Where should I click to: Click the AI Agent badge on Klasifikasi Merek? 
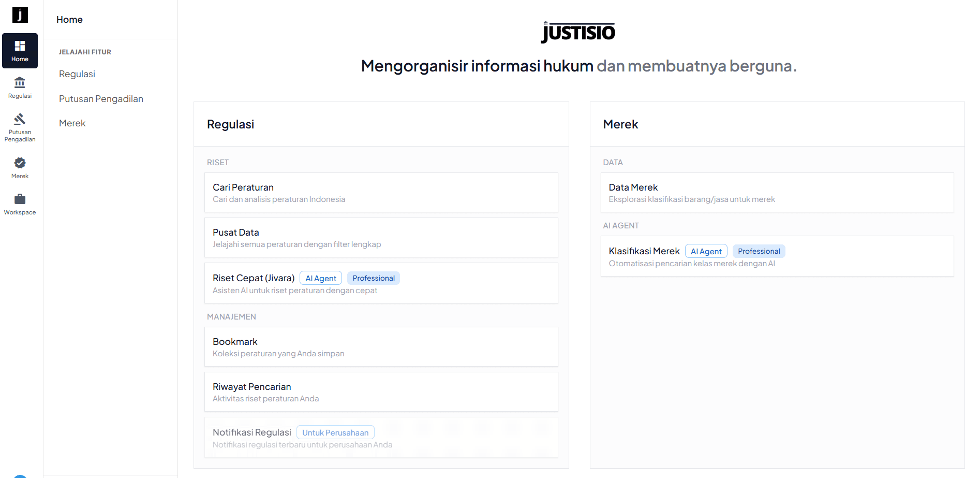point(706,251)
